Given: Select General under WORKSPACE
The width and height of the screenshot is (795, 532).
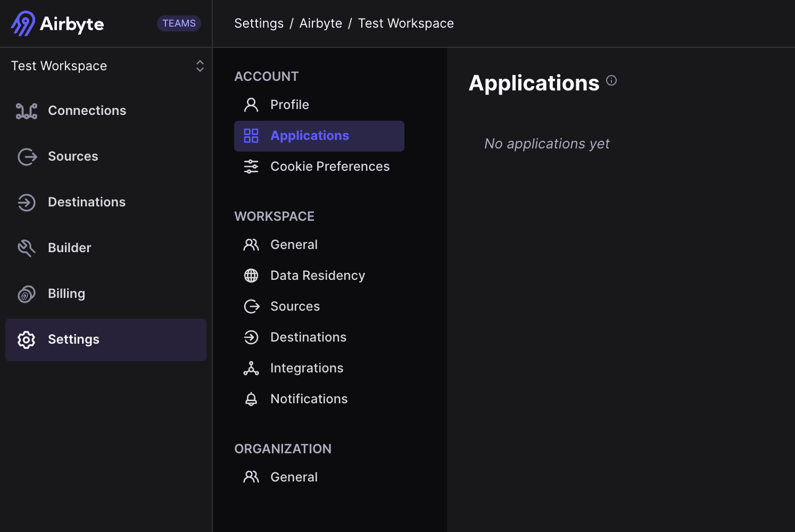Looking at the screenshot, I should 294,244.
